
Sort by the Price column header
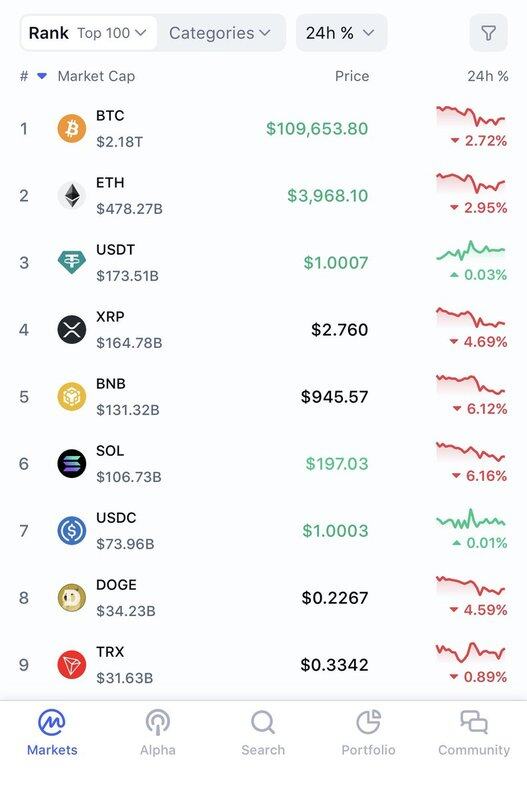(x=352, y=76)
